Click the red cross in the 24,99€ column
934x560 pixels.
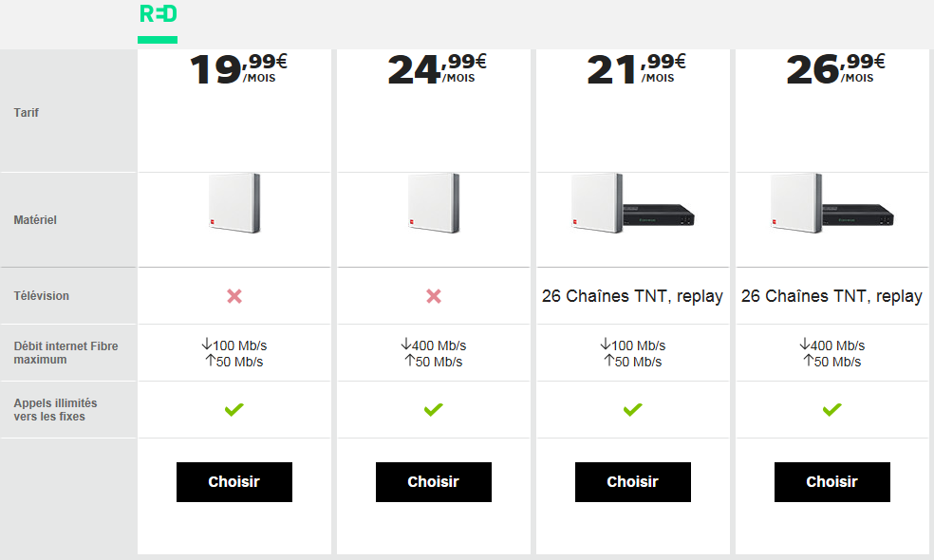coord(434,296)
